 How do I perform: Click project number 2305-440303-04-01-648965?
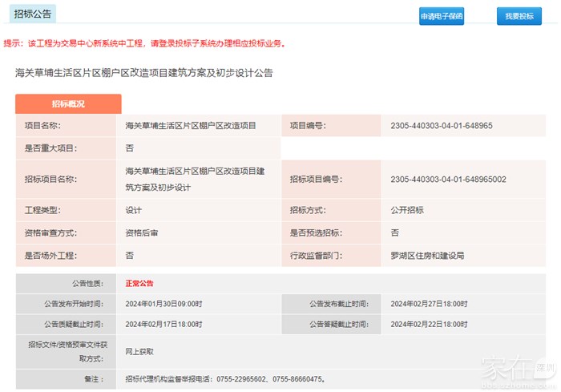coord(441,126)
